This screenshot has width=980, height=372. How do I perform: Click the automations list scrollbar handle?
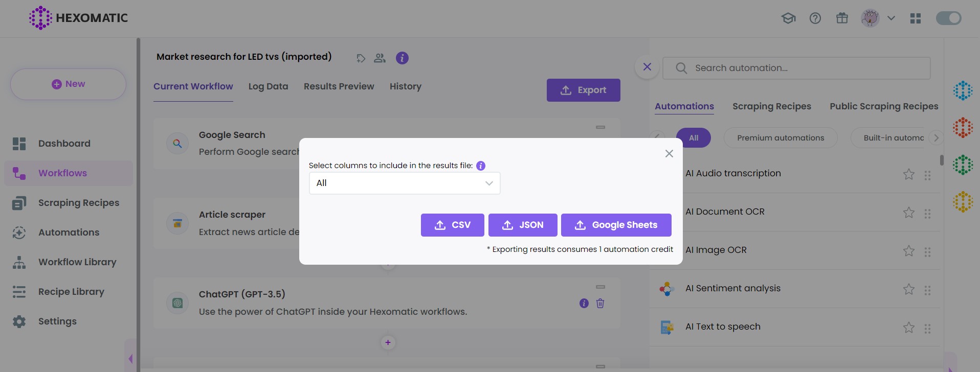[941, 160]
